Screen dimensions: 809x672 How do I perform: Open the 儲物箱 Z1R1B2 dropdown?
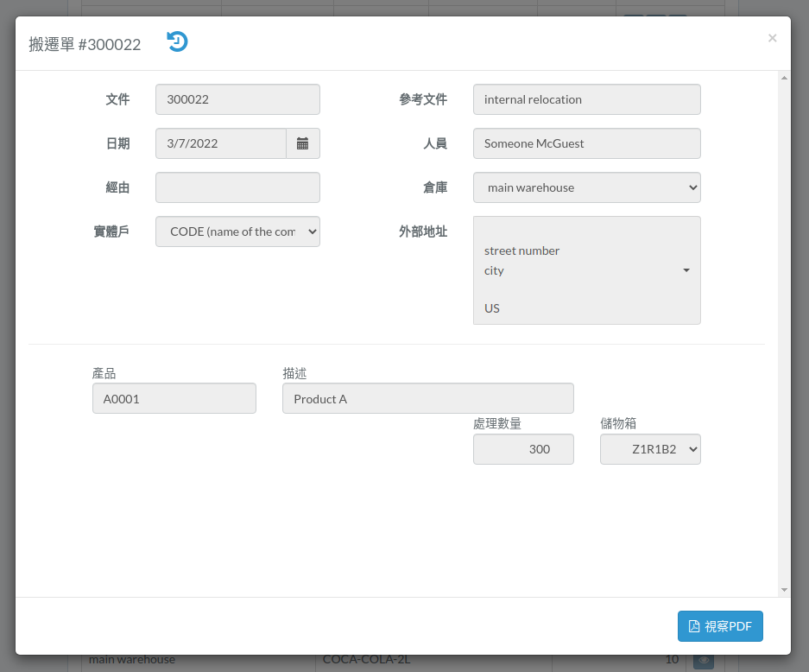coord(650,449)
